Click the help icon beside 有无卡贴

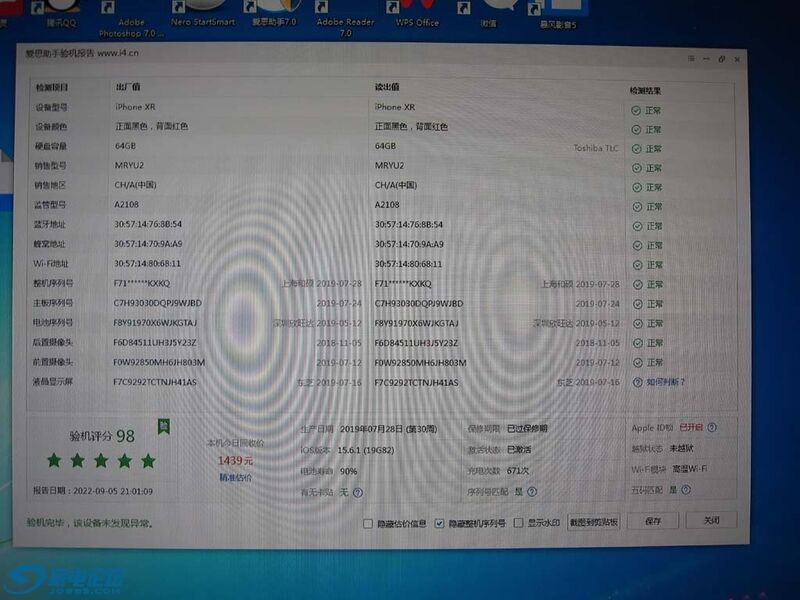pyautogui.click(x=358, y=492)
